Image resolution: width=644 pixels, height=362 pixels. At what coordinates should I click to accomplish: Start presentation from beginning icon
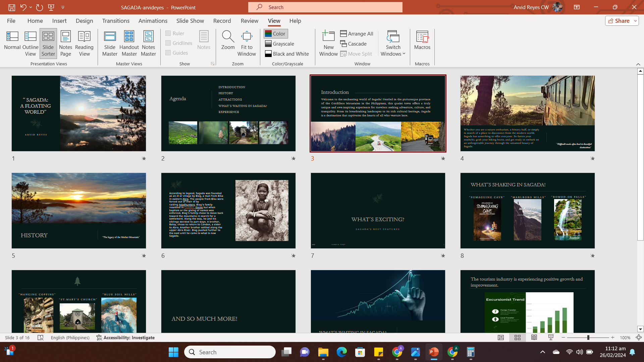click(x=51, y=7)
